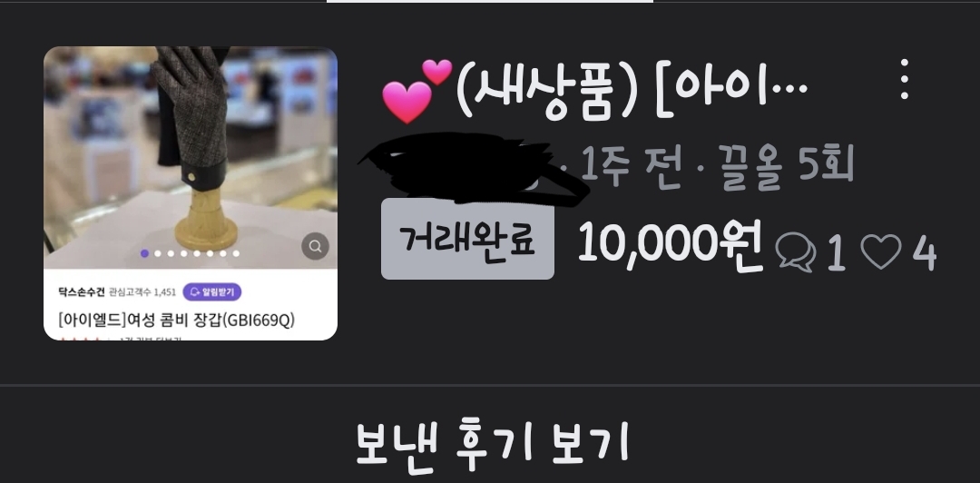
Task: Click the chat count 1 next to the bubble
Action: point(837,254)
